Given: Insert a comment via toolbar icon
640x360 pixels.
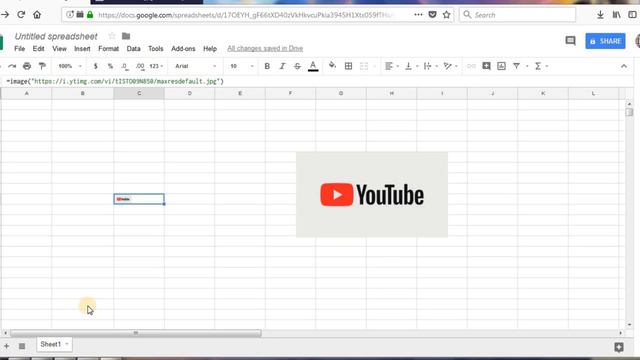Looking at the screenshot, I should 486,66.
